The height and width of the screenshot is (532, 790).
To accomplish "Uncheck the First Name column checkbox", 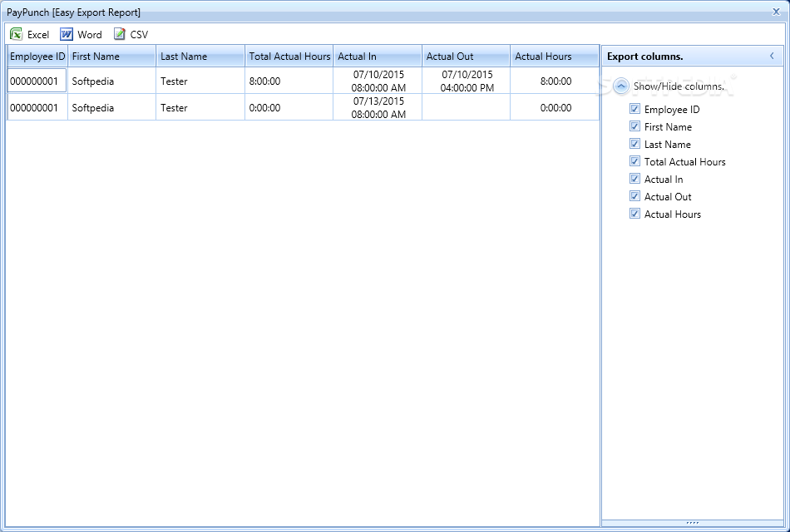I will point(634,126).
